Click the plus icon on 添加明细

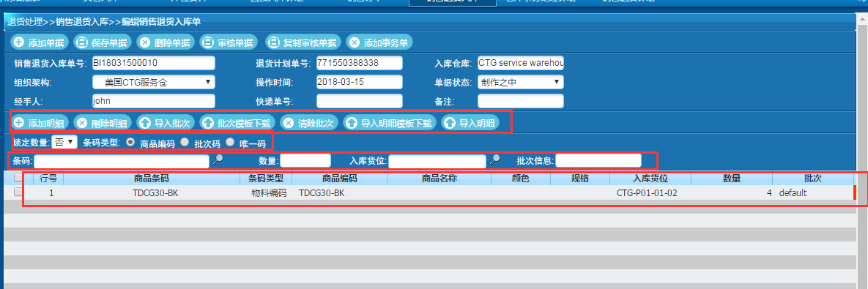[19, 123]
